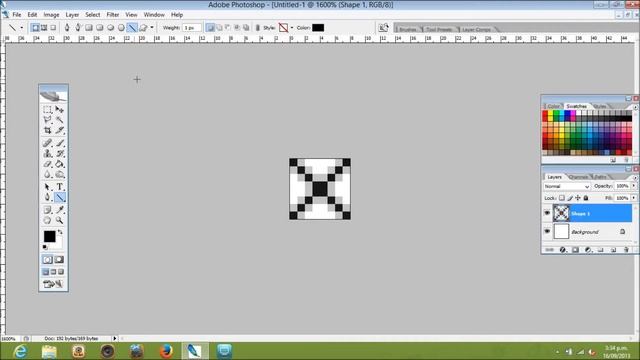Hide the Shape 1 layer

547,213
